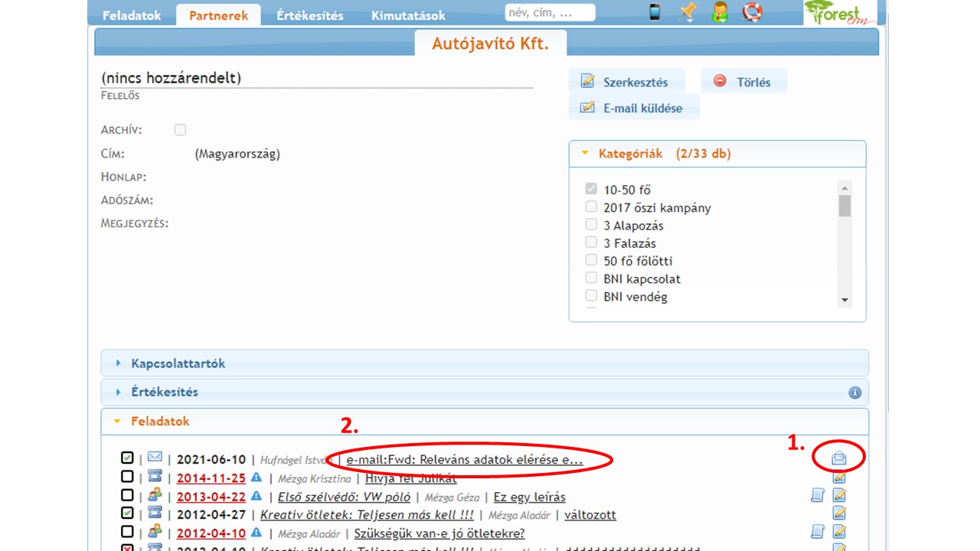Viewport: 980px width, 551px height.
Task: Click the lifebuoy help icon
Action: click(x=753, y=12)
